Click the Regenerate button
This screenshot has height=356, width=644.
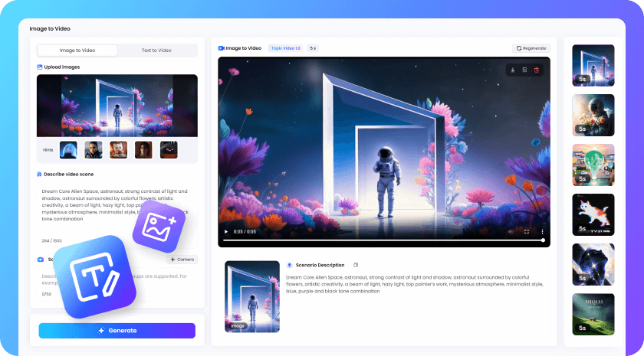point(531,48)
